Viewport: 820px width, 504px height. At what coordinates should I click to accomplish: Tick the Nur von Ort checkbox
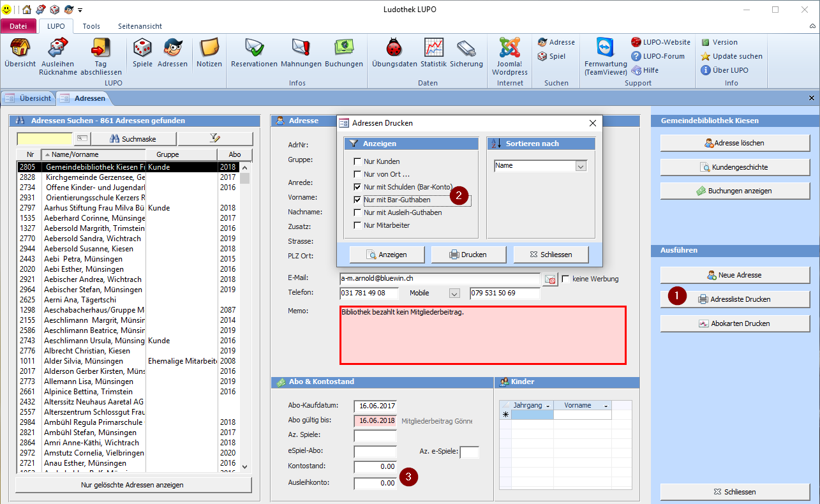point(357,174)
